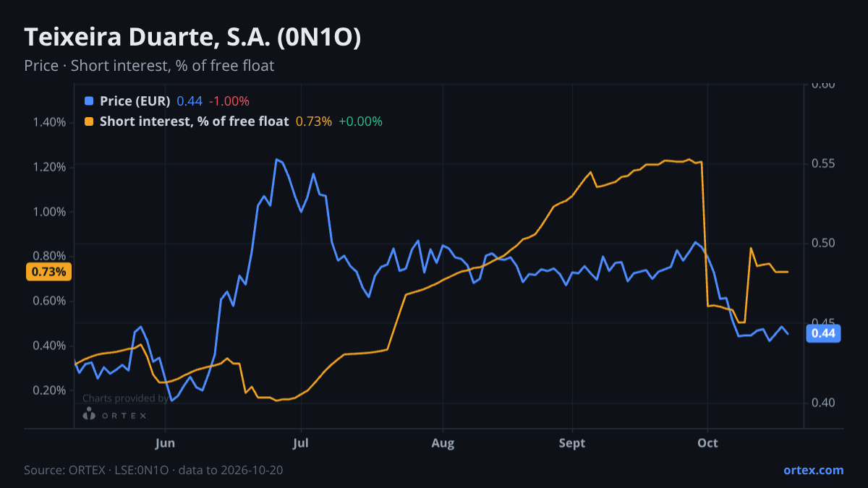Click the 0.50 right axis label
The width and height of the screenshot is (868, 488).
click(824, 243)
